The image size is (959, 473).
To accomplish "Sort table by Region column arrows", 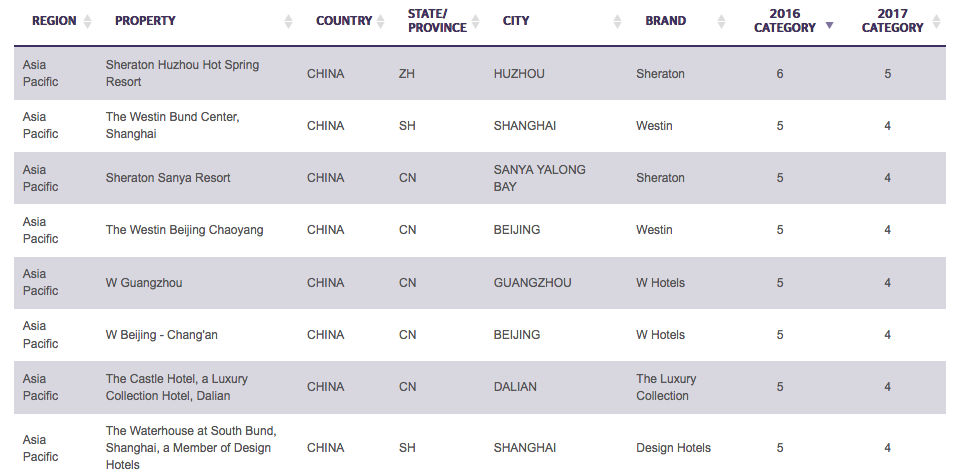I will pos(87,21).
